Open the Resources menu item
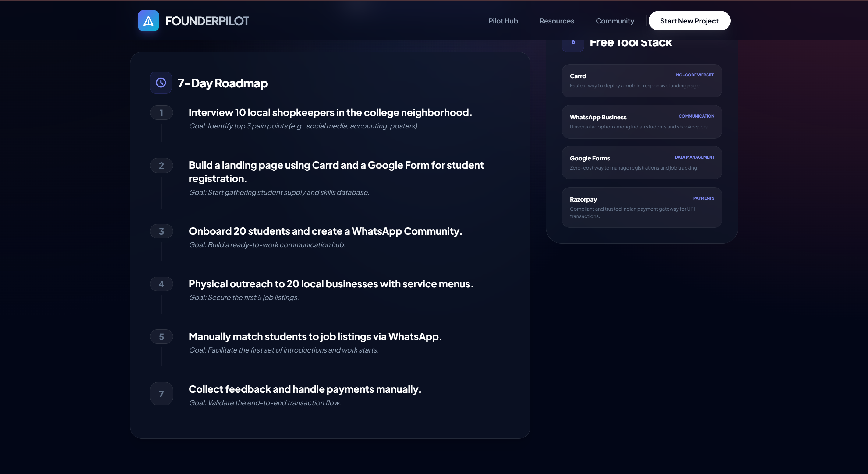This screenshot has height=474, width=868. [557, 21]
